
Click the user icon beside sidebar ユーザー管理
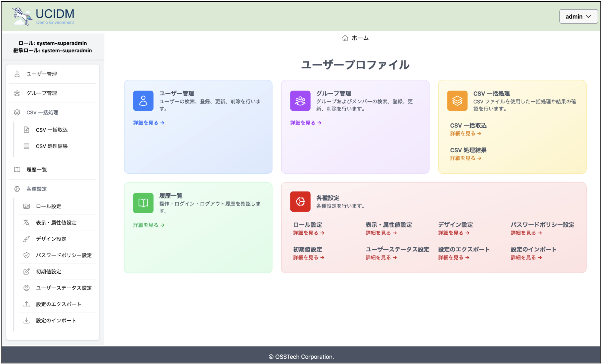tap(17, 74)
